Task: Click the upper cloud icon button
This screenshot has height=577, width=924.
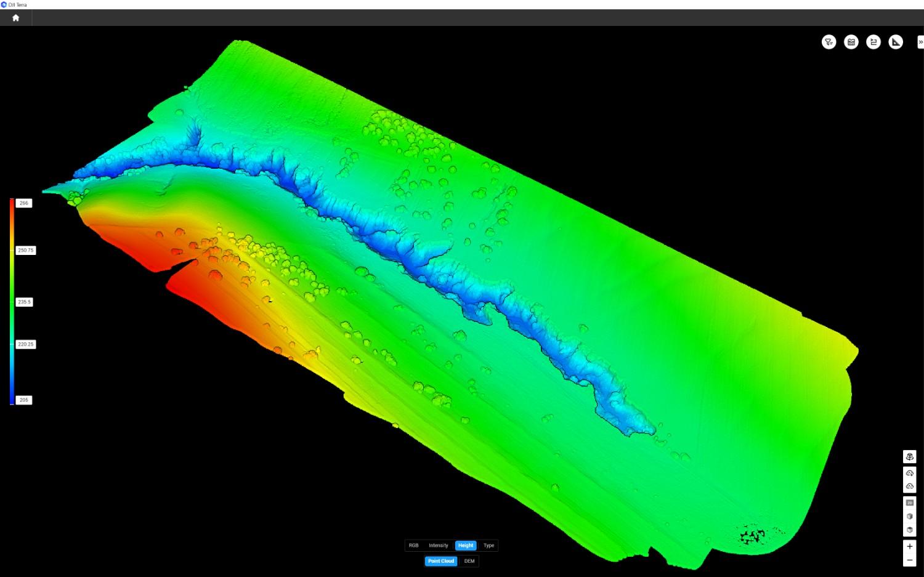Action: 909,473
